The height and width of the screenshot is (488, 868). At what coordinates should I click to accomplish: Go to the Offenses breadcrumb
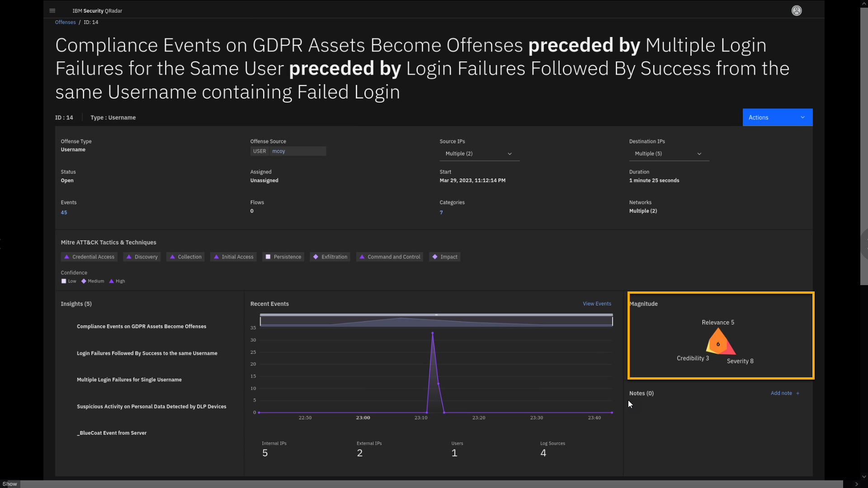click(65, 22)
